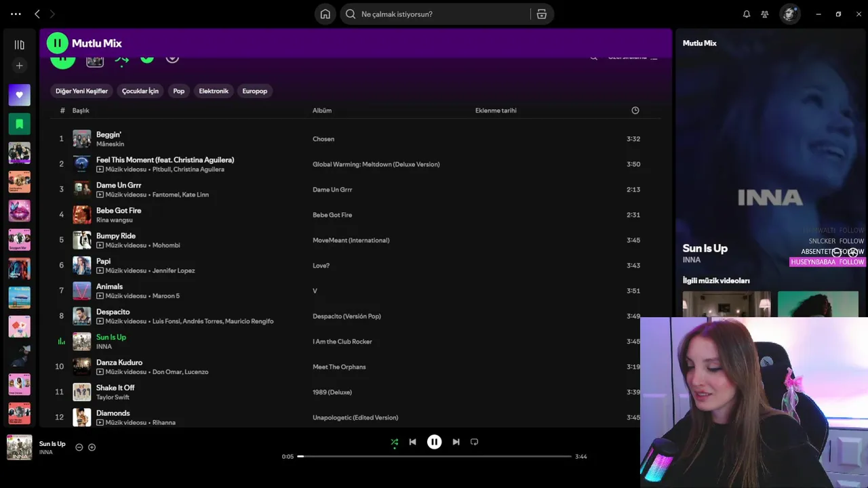Toggle shuffle in the player bar
Viewport: 868px width, 488px height.
tap(395, 442)
